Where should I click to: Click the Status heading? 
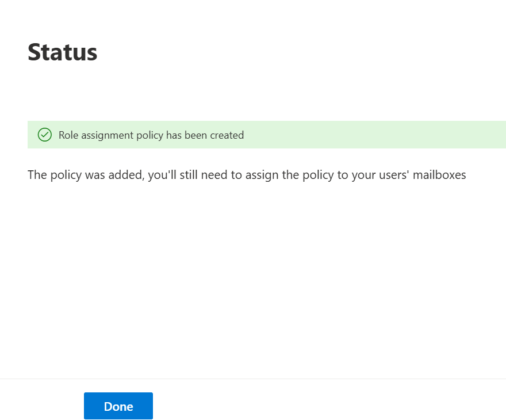[x=63, y=52]
